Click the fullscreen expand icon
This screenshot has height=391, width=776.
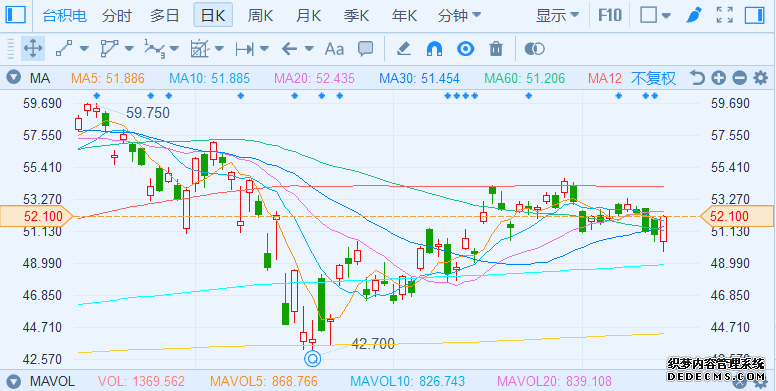coord(725,14)
